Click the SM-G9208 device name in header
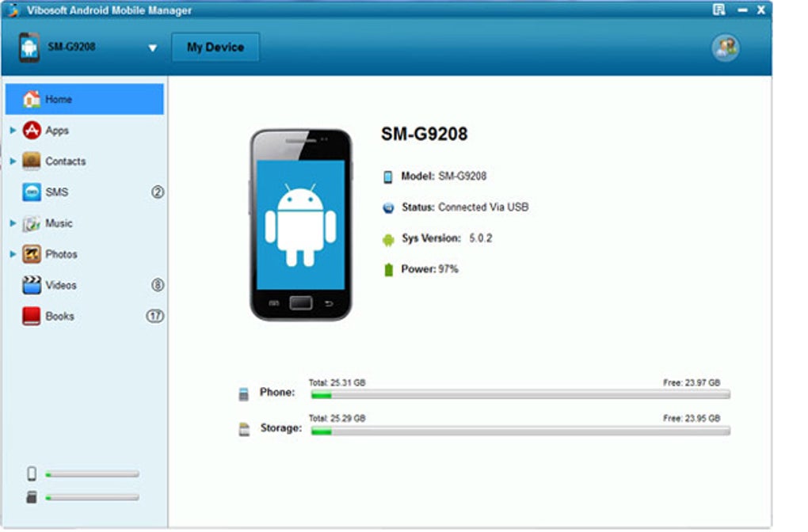This screenshot has width=808, height=532. [71, 47]
